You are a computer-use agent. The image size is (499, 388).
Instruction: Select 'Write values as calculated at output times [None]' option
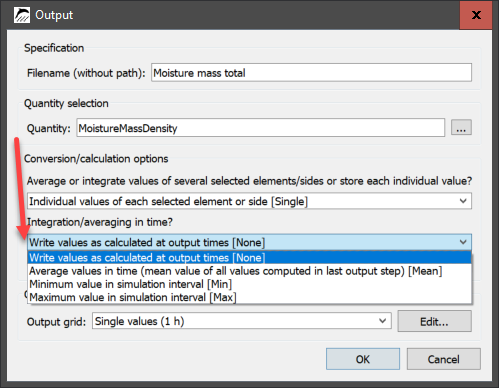[x=249, y=258]
